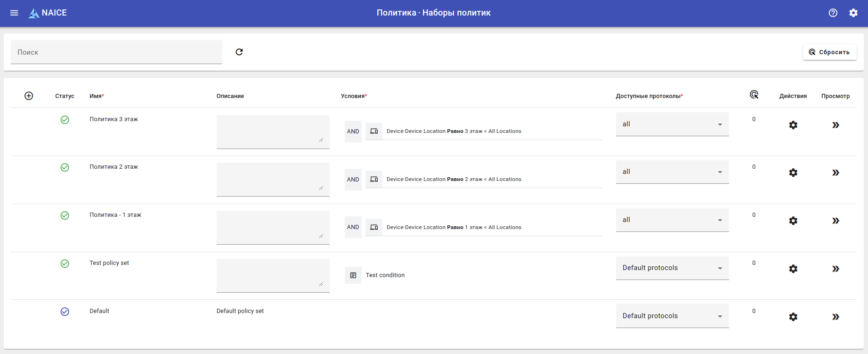
Task: Refresh the policy sets list
Action: tap(239, 52)
